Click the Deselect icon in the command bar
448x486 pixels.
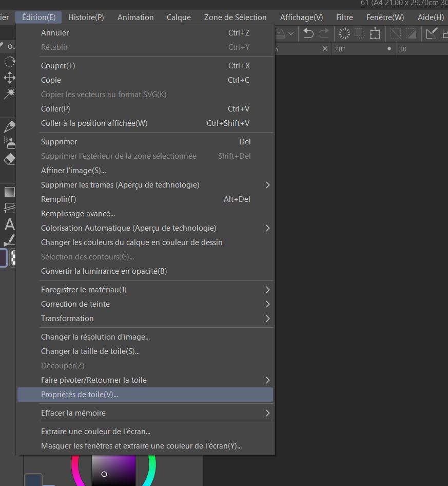395,33
